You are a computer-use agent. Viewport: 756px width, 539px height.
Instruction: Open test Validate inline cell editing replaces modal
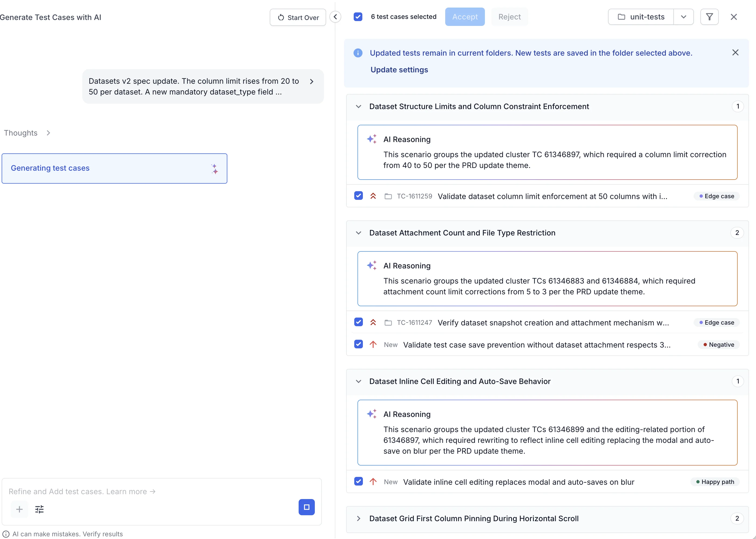518,482
